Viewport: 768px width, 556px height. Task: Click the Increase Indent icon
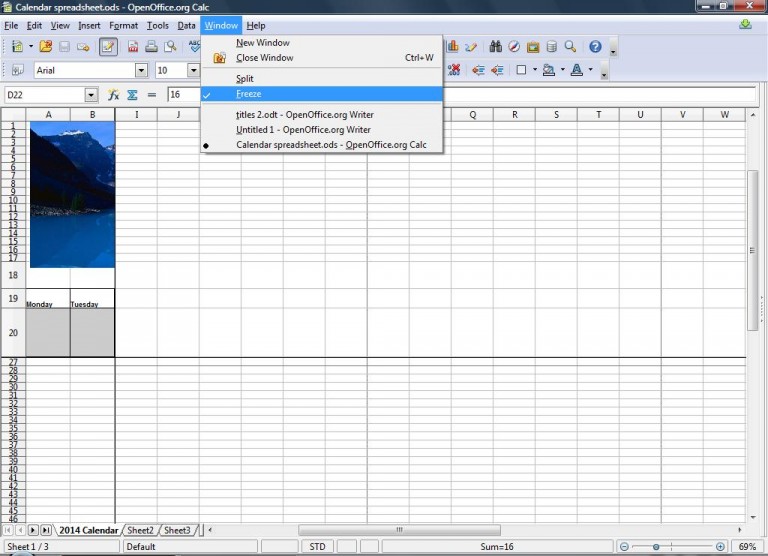[497, 70]
